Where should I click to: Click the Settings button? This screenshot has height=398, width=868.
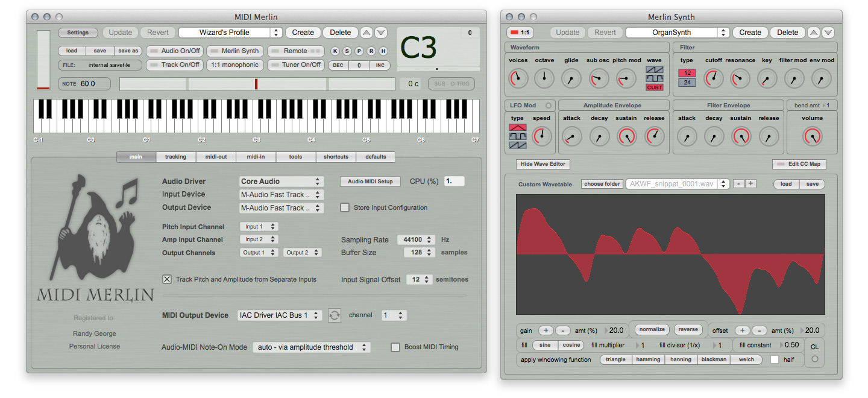(x=78, y=33)
